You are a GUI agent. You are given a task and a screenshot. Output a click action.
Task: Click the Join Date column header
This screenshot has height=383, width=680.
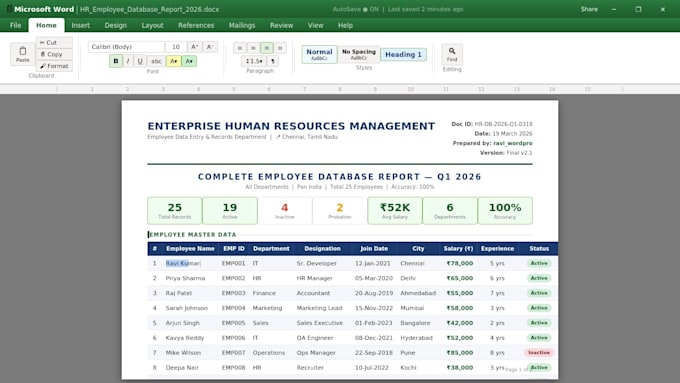(x=374, y=249)
